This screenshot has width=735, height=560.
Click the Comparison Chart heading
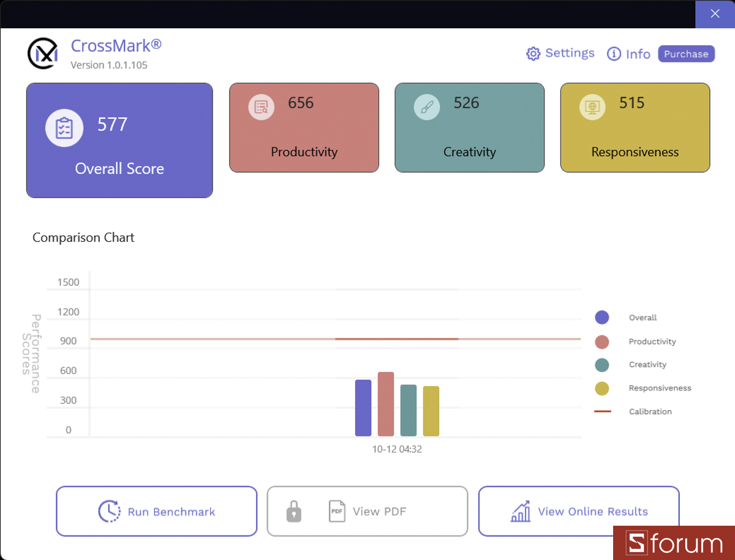point(83,237)
